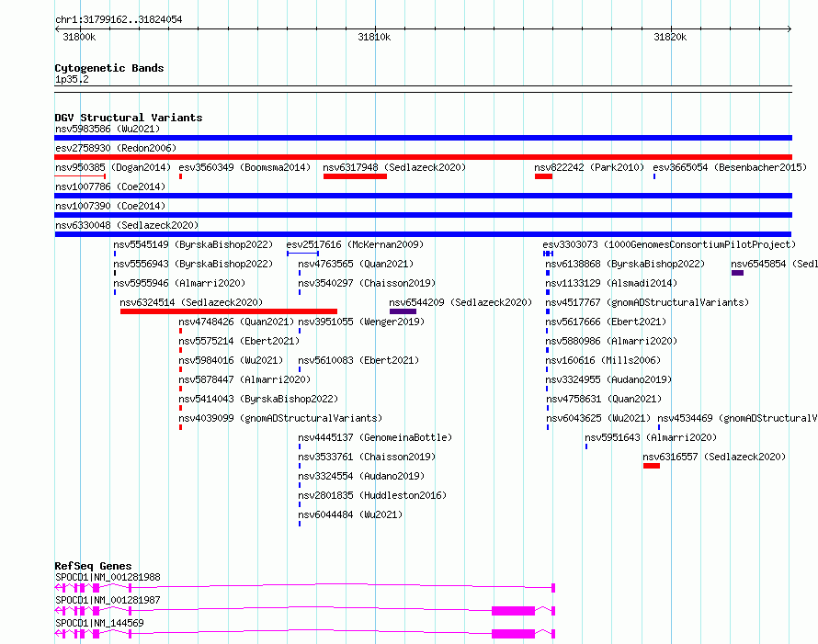Click the Cytogenetic Bands track title

(x=109, y=68)
